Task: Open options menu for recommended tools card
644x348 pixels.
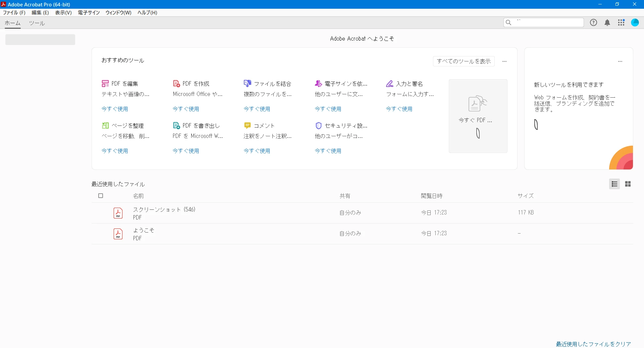Action: point(504,61)
